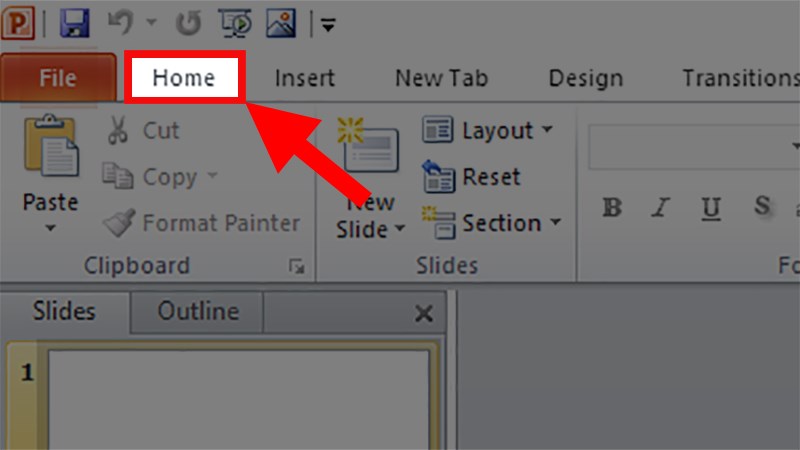Open the Copy dropdown arrow
Screen dimensions: 800x450
[x=212, y=177]
